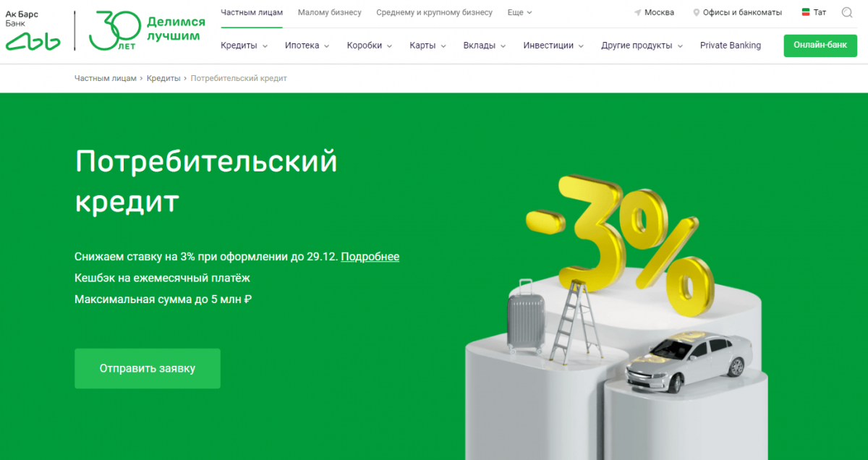Image resolution: width=868 pixels, height=460 pixels.
Task: Expand the Кредиты dropdown menu
Action: pyautogui.click(x=244, y=46)
